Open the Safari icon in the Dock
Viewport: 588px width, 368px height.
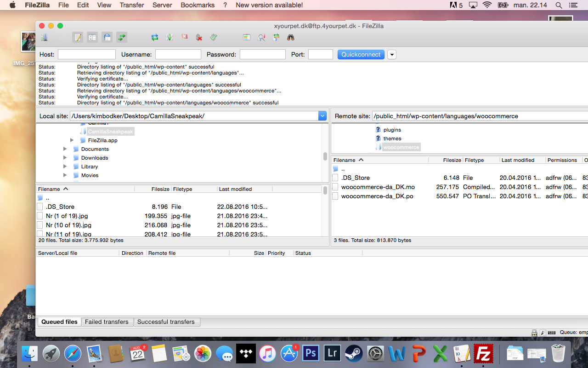pyautogui.click(x=73, y=353)
